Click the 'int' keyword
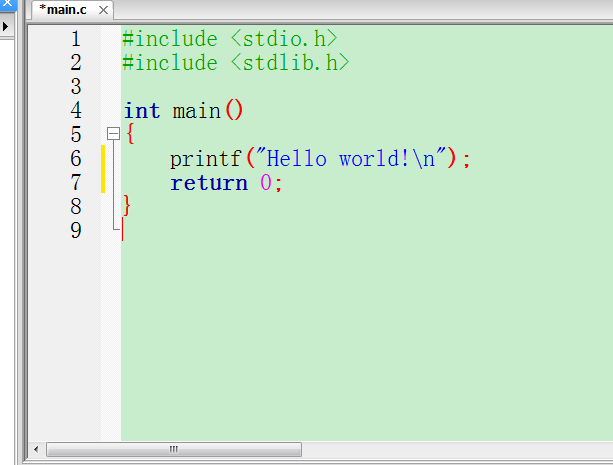The width and height of the screenshot is (613, 465). point(142,111)
